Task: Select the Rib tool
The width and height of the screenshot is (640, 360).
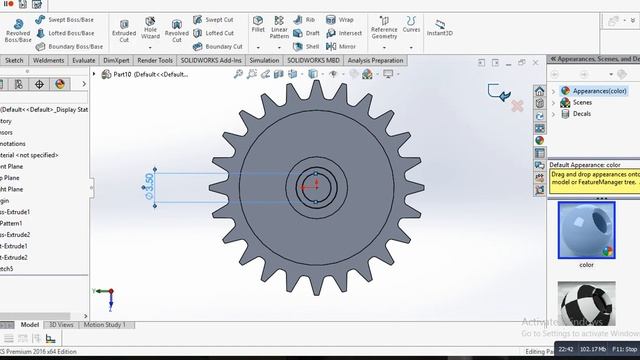Action: (304, 20)
